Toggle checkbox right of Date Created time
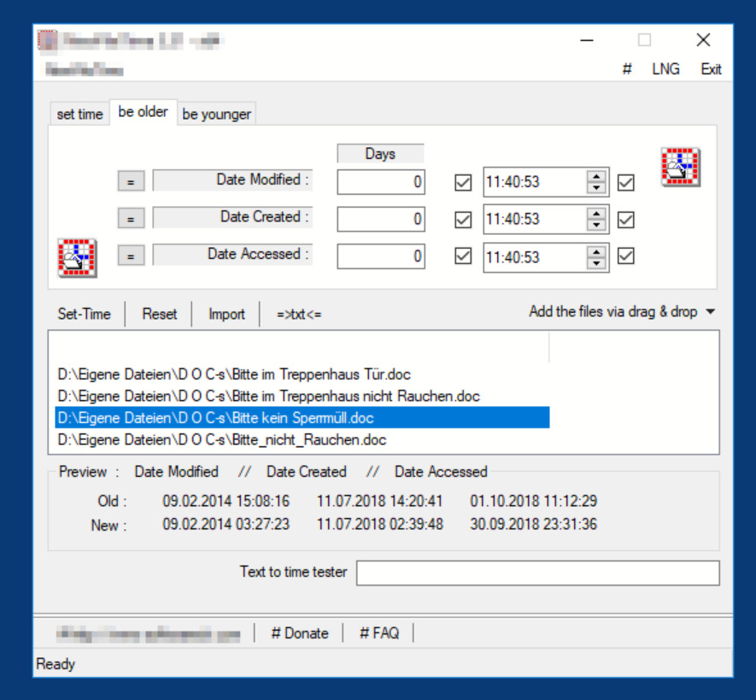This screenshot has height=700, width=756. 625,220
